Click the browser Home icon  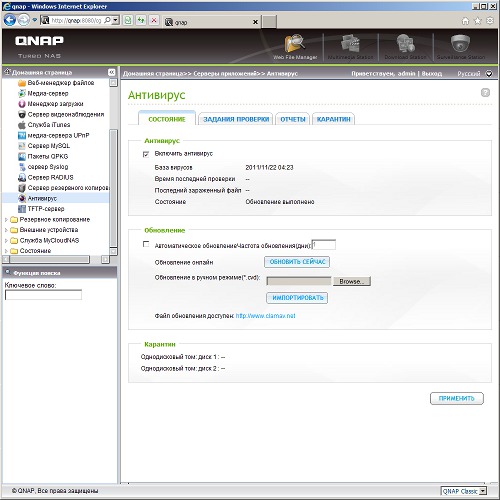tap(465, 21)
